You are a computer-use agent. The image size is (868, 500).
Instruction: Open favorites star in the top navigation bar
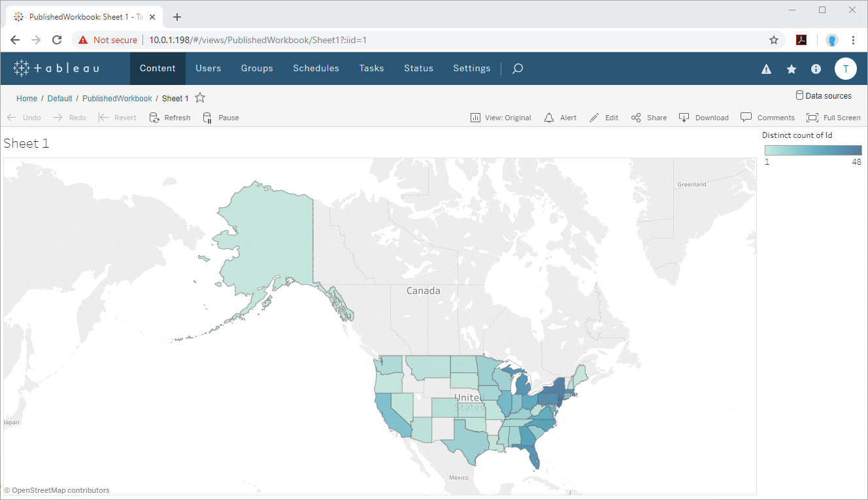[792, 69]
